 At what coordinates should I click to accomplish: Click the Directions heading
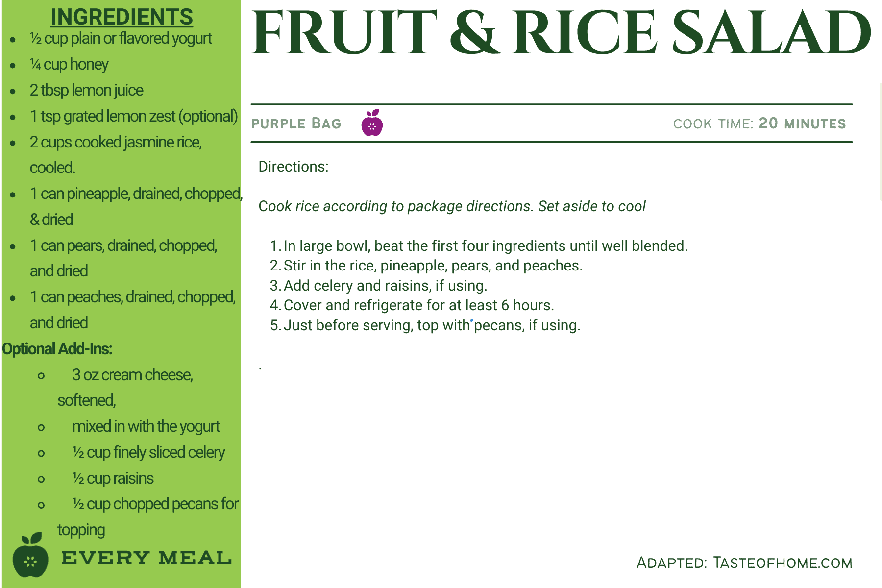click(293, 167)
